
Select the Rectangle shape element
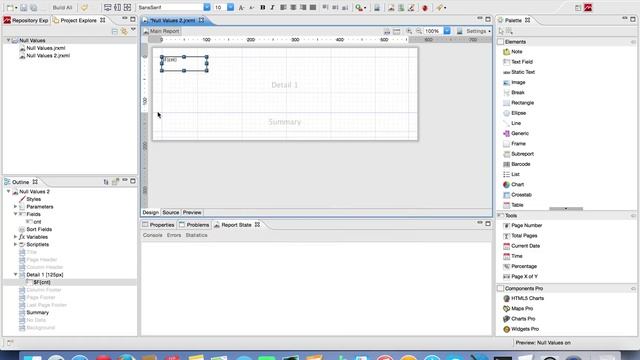pos(518,103)
